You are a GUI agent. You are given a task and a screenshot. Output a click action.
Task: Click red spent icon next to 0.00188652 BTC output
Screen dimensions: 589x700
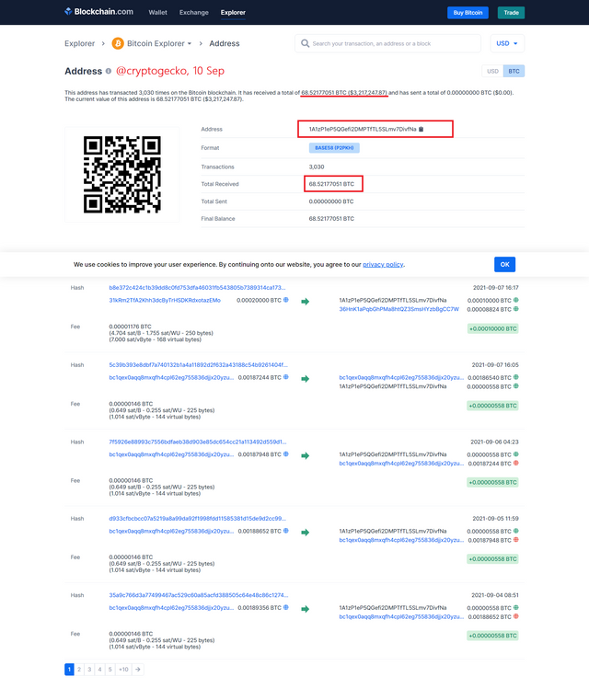coord(515,616)
